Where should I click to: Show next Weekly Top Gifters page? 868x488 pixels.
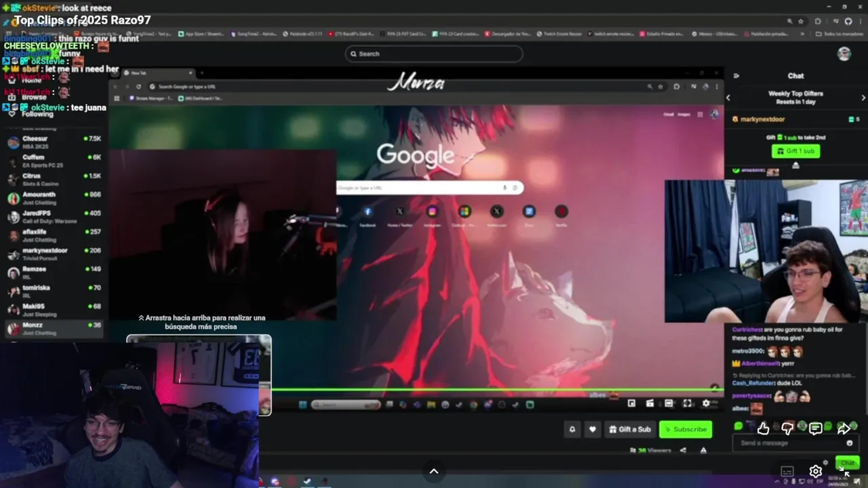tap(863, 98)
